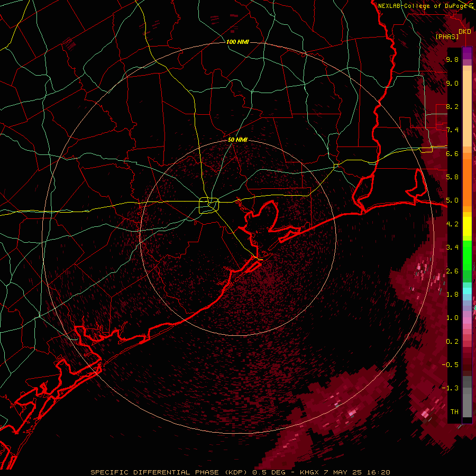
Task: Click the 50 NMI range ring label
Action: 237,140
